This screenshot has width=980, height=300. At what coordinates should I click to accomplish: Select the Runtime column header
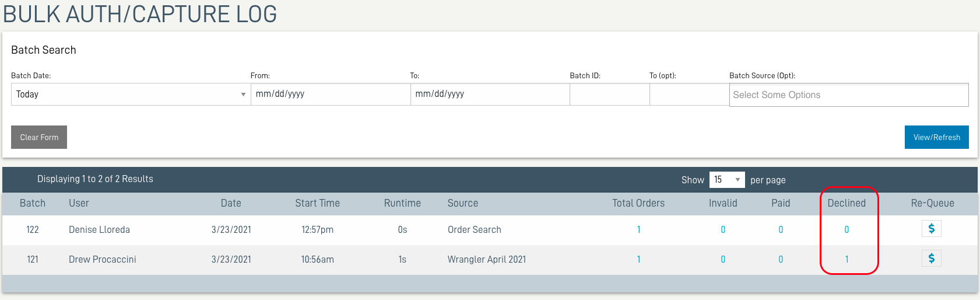[402, 203]
